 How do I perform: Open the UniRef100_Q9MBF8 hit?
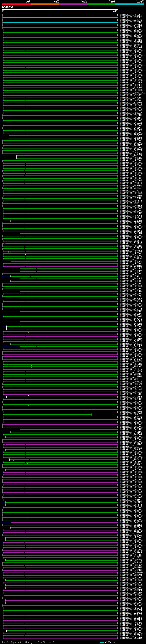coord(131,17)
